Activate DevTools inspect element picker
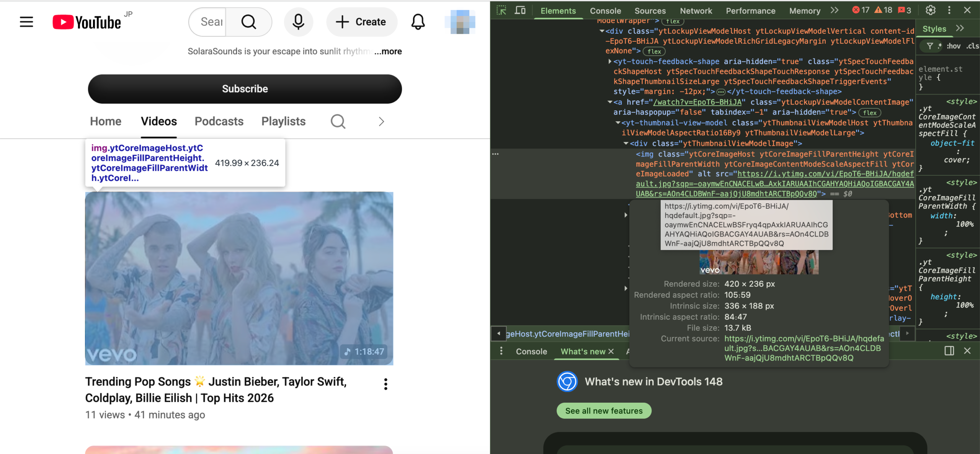The height and width of the screenshot is (454, 980). pos(501,10)
